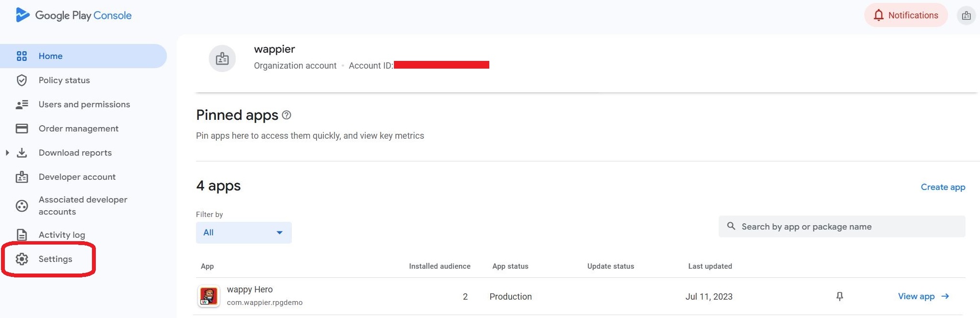Click the Users and permissions people icon
This screenshot has width=980, height=318.
point(22,104)
